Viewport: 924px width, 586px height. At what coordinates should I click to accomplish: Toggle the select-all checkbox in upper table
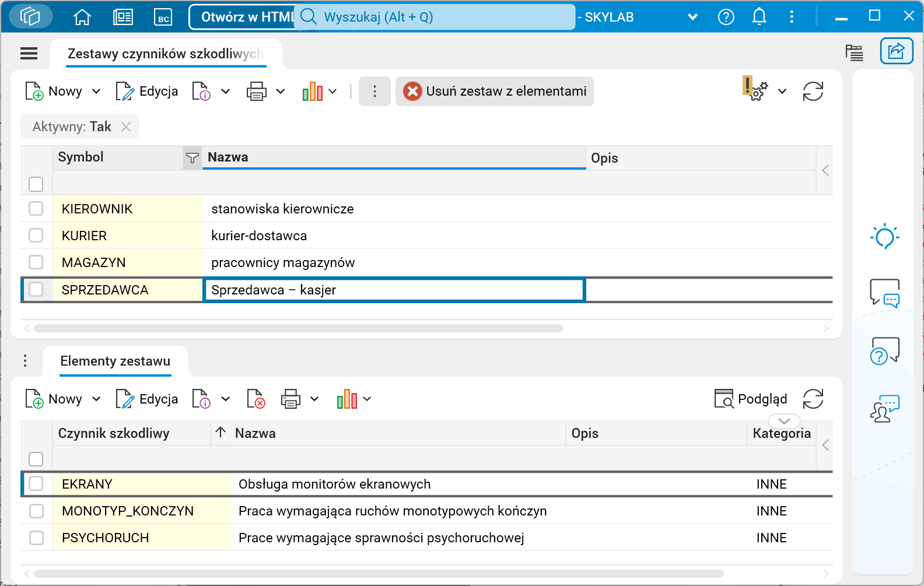pos(36,184)
